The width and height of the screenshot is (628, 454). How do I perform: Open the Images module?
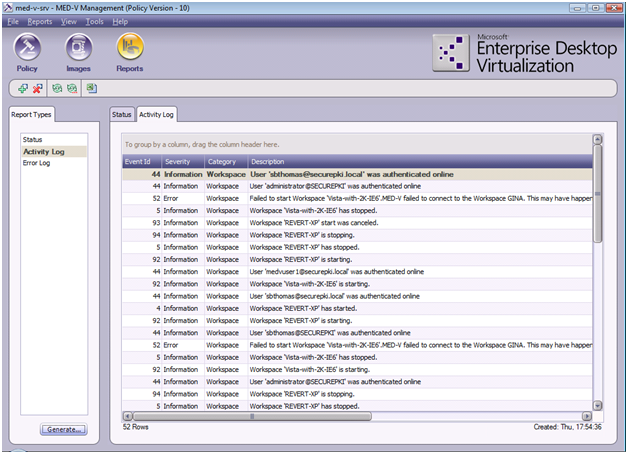point(78,52)
